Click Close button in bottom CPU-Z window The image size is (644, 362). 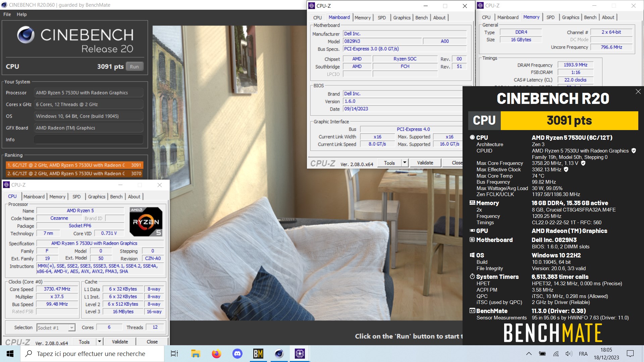[x=152, y=342]
